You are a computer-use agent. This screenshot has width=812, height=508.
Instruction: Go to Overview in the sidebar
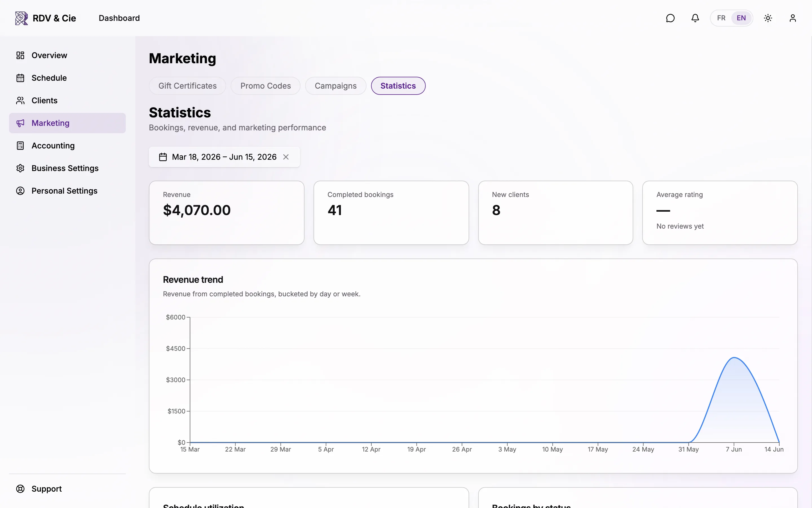pos(49,55)
